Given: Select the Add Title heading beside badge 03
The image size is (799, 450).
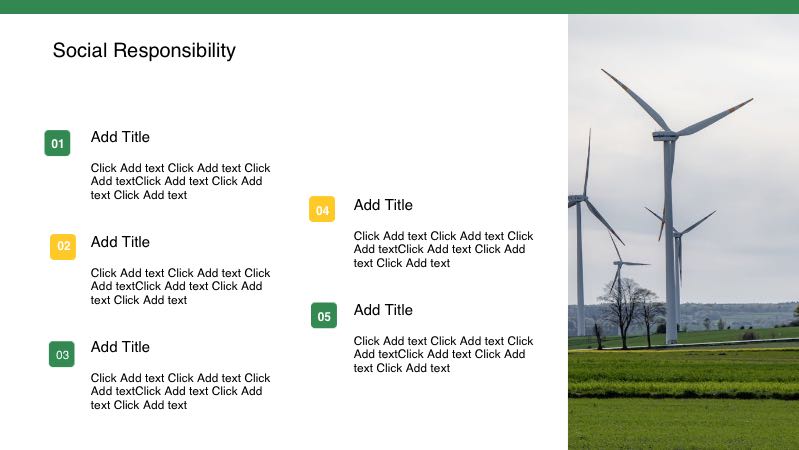Looking at the screenshot, I should 120,347.
